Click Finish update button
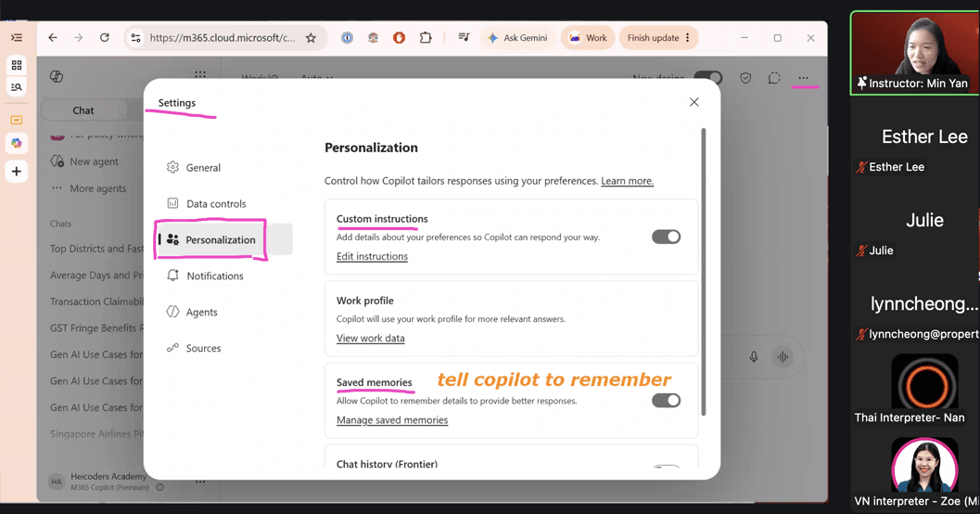 click(659, 38)
